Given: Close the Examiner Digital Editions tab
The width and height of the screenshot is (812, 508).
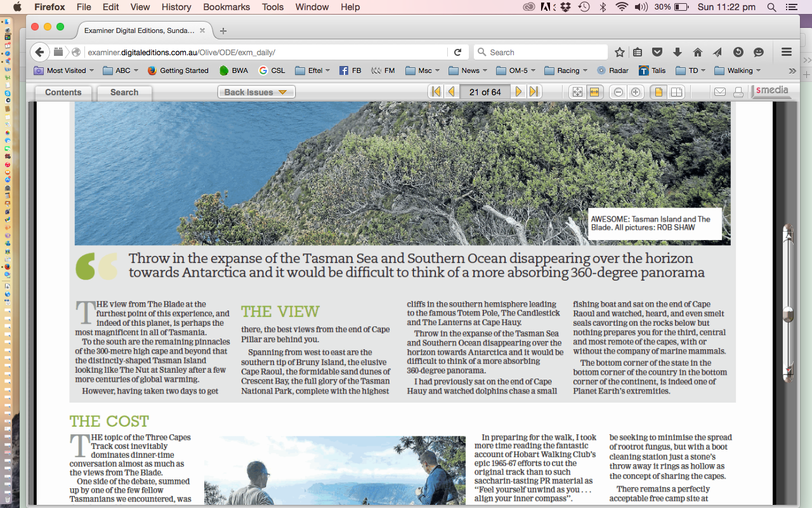Looking at the screenshot, I should point(202,30).
